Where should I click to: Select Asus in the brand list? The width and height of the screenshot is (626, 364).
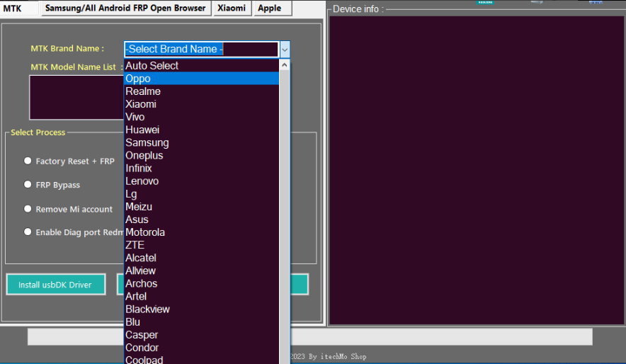pyautogui.click(x=202, y=220)
